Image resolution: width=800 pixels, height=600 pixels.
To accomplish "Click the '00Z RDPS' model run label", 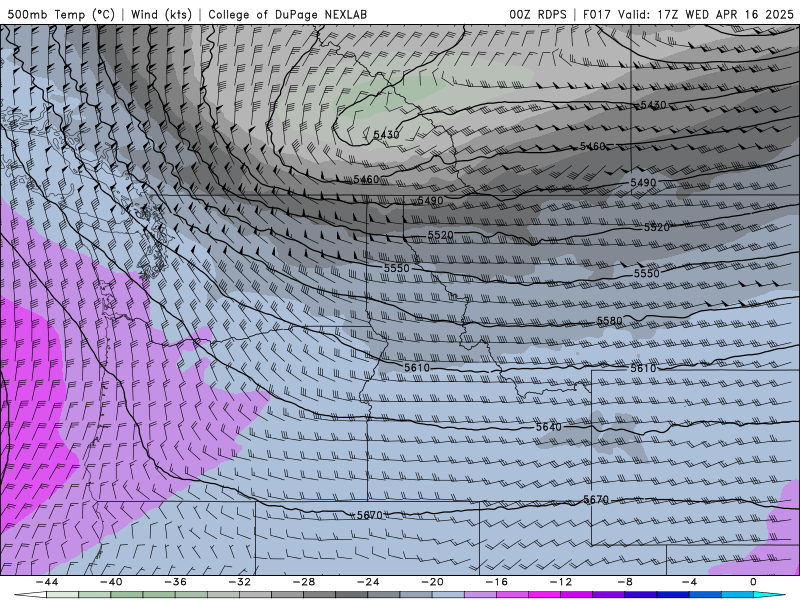I will tap(538, 14).
